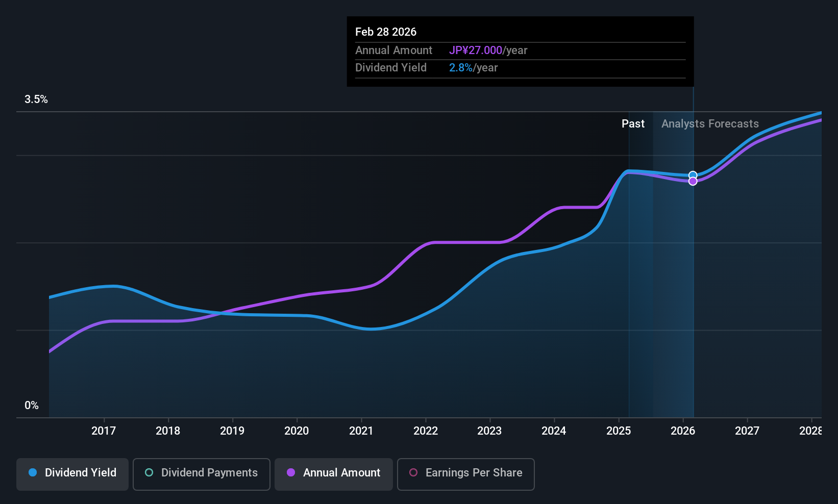
Task: Click the 'Dividend Yield' tooltip row label
Action: [391, 68]
